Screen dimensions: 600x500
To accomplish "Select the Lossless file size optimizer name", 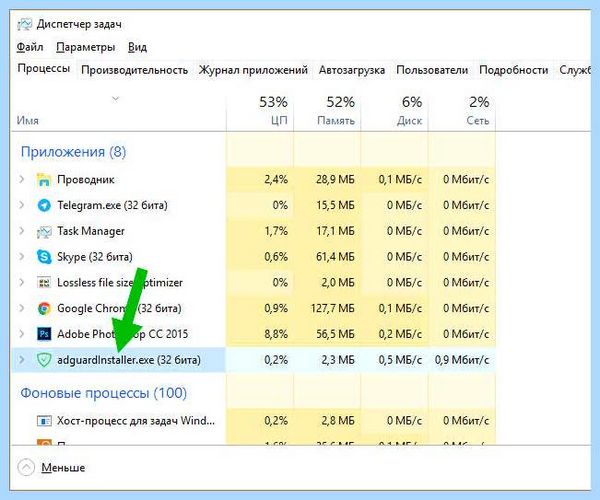I will point(120,283).
